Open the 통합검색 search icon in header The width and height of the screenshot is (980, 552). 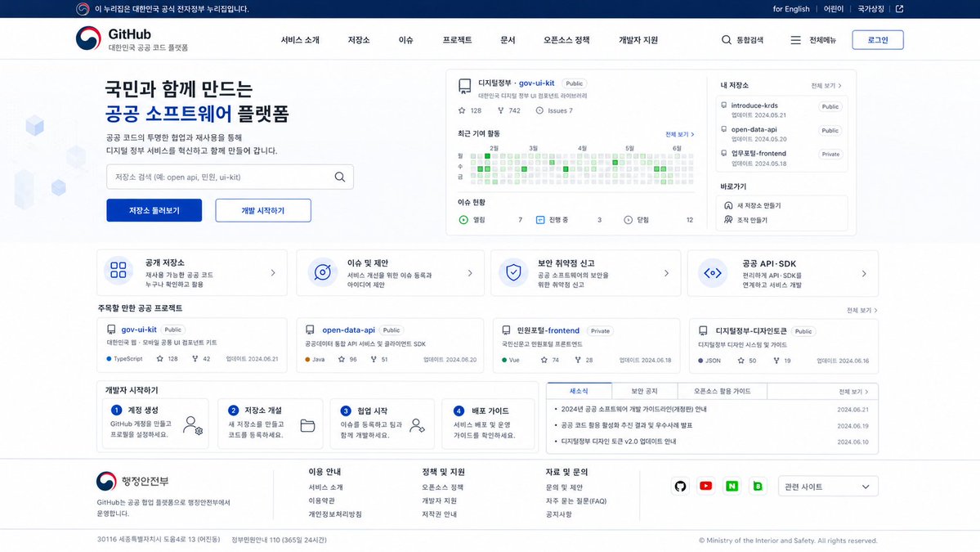point(727,40)
